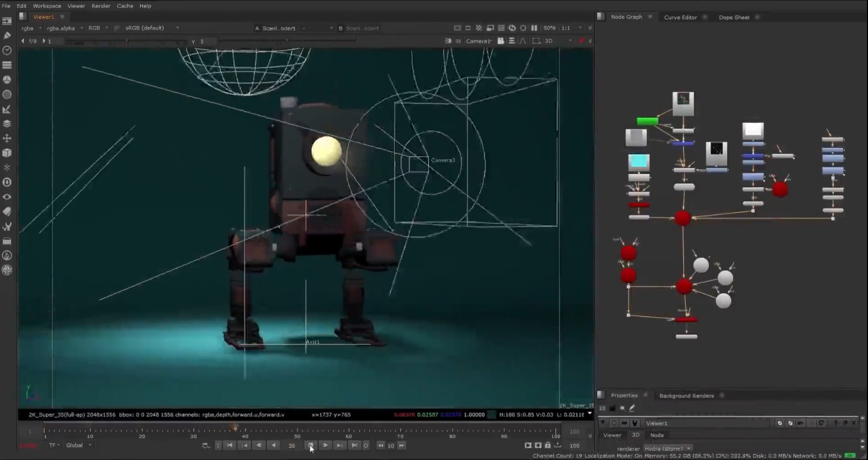Click frame 70 on the timeline ruler

400,430
